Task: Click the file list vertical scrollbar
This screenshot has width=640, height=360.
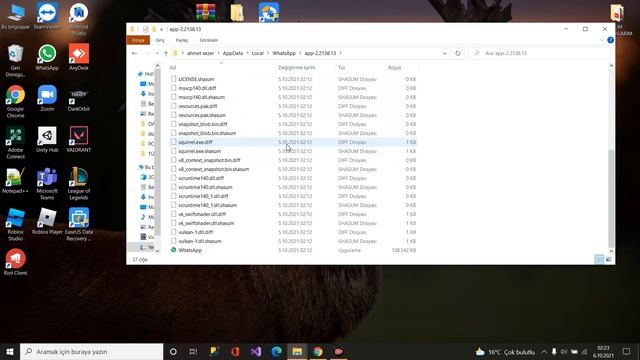Action: tap(611, 198)
